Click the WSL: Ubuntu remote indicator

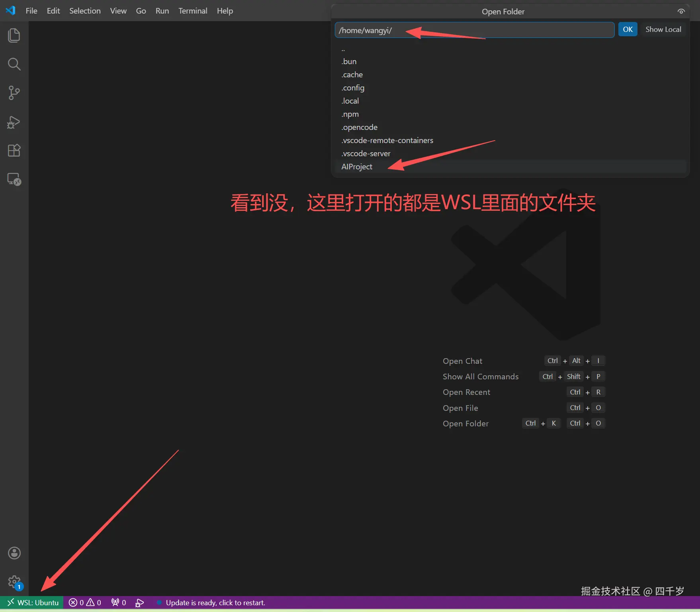pos(32,602)
